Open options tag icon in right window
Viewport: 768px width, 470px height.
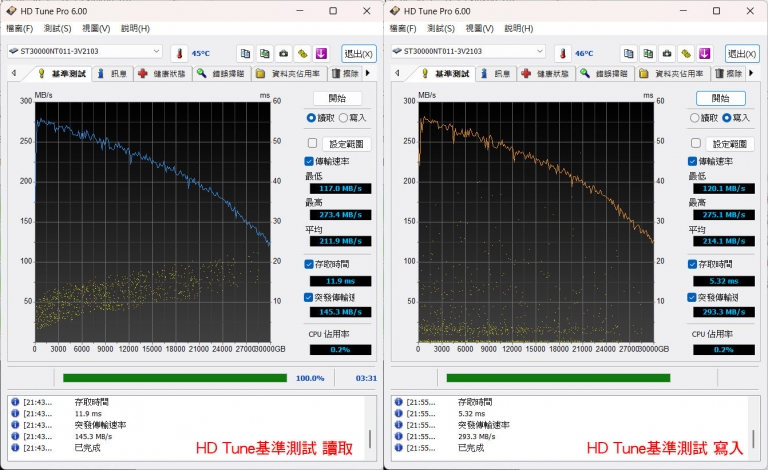click(x=686, y=53)
